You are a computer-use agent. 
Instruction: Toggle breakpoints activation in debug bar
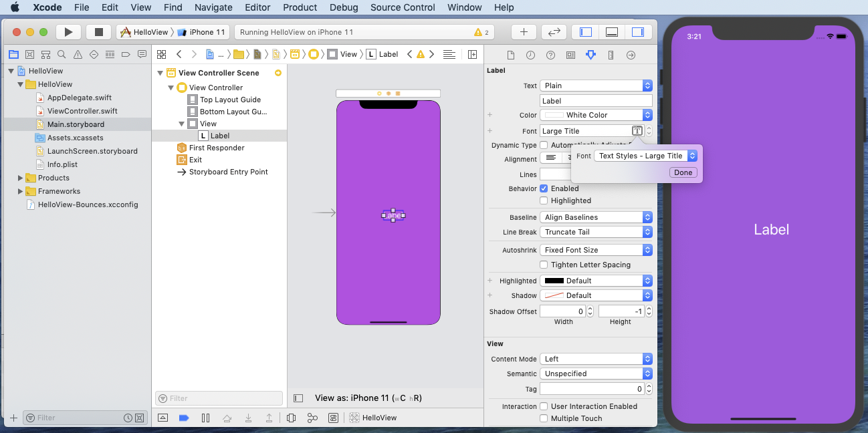click(184, 418)
